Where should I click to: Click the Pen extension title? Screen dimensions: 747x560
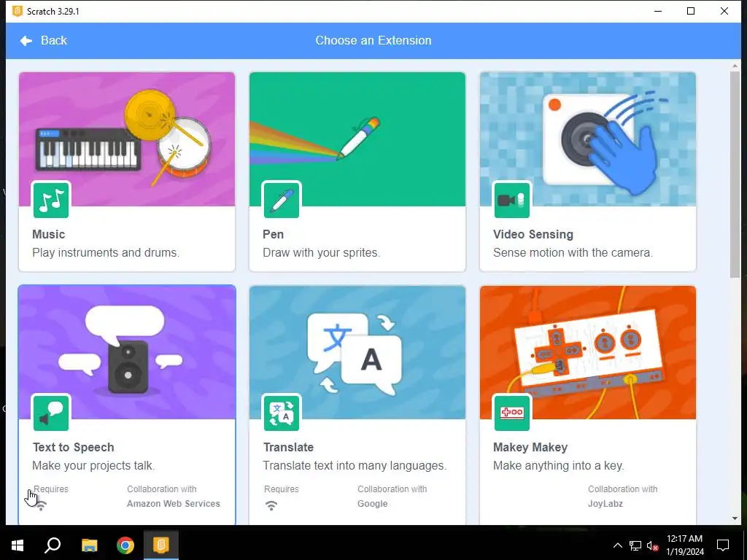pyautogui.click(x=273, y=234)
